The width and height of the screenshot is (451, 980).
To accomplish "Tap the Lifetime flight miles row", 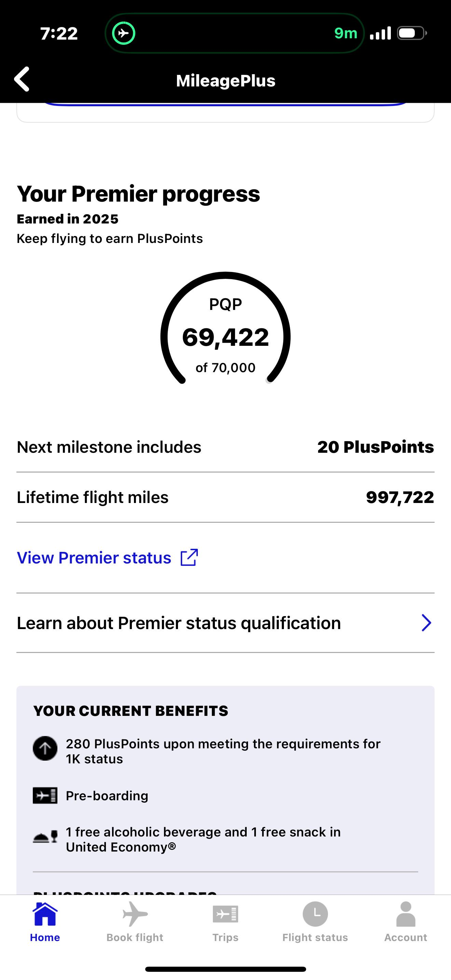I will 225,497.
